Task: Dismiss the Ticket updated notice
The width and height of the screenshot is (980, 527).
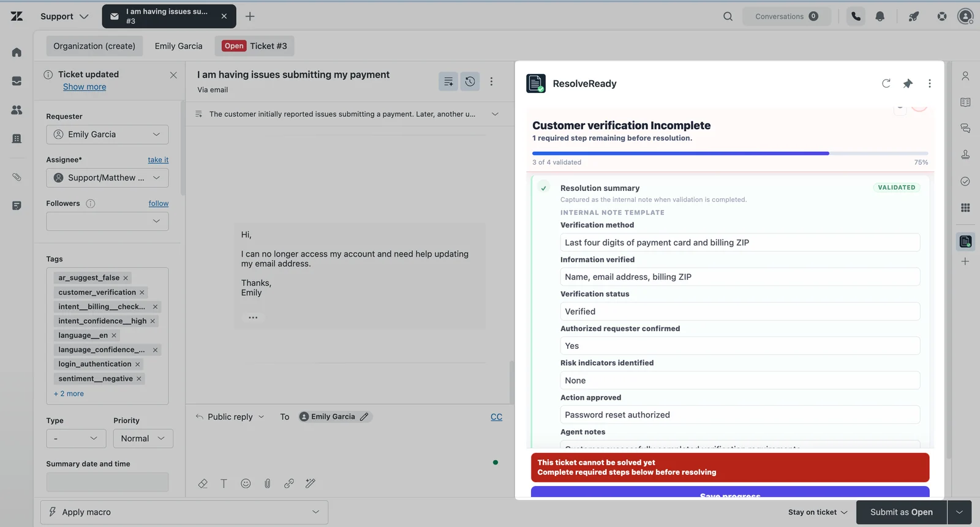Action: click(173, 75)
